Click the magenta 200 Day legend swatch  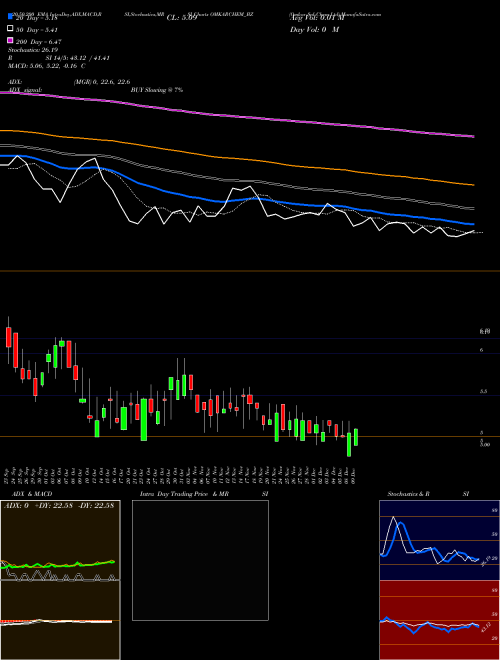(x=10, y=40)
